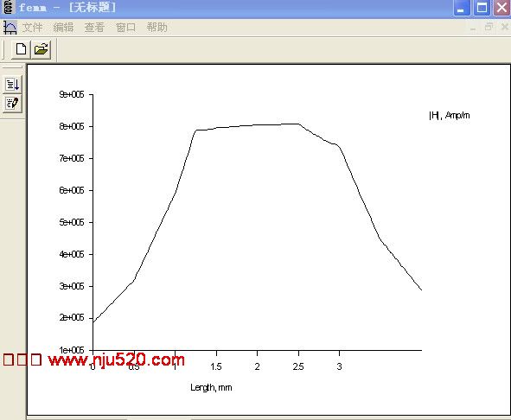The height and width of the screenshot is (420, 511).
Task: Open the 文件 menu
Action: tap(32, 28)
